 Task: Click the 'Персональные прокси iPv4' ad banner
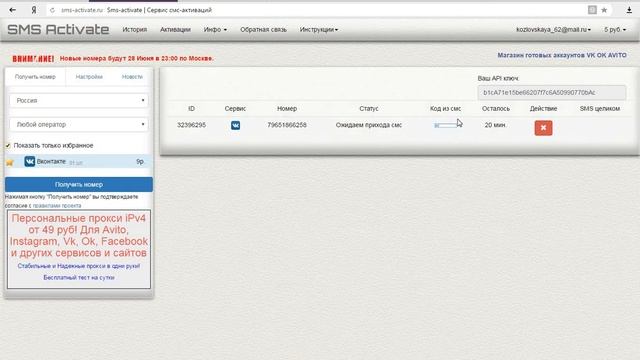tap(79, 236)
